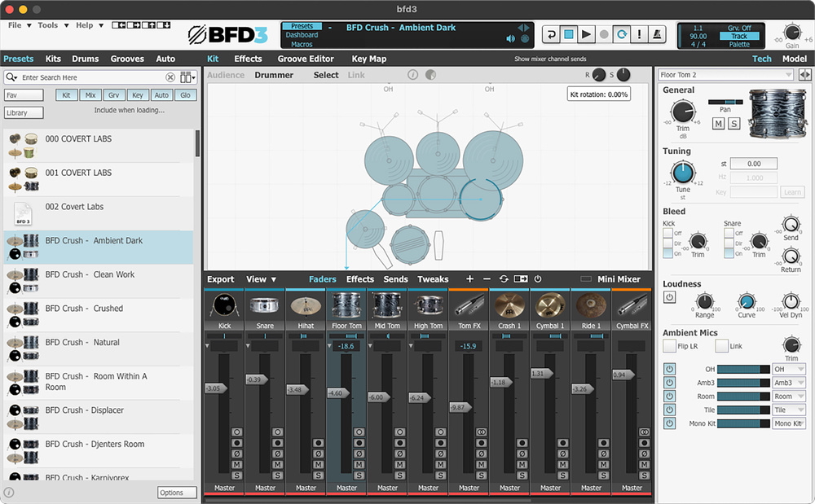The height and width of the screenshot is (504, 815).
Task: Remove a mixer channel with minus icon
Action: click(487, 279)
